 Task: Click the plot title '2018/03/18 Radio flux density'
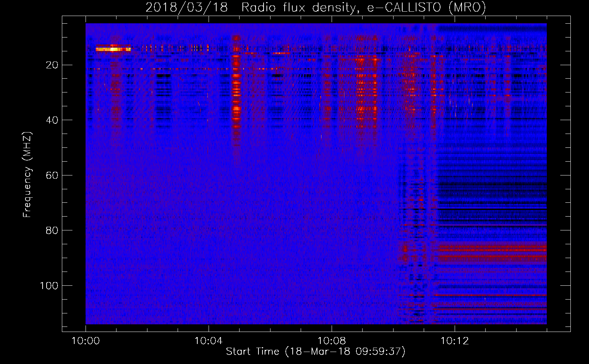coord(250,7)
